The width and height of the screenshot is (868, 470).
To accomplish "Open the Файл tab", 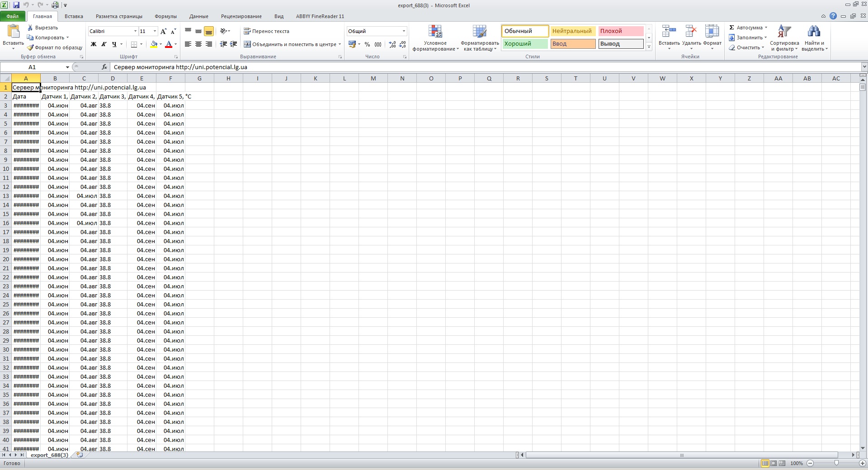I will 13,16.
